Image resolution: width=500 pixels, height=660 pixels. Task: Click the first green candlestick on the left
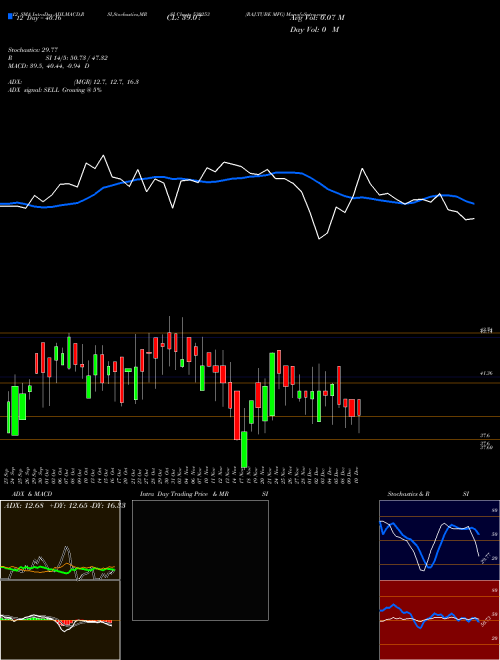coord(8,417)
